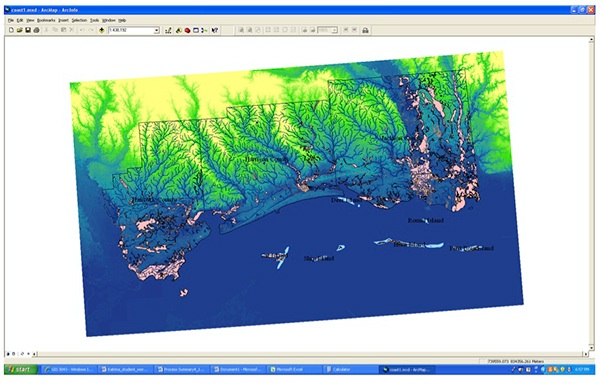The image size is (600, 385).
Task: Open the File menu
Action: pyautogui.click(x=11, y=20)
